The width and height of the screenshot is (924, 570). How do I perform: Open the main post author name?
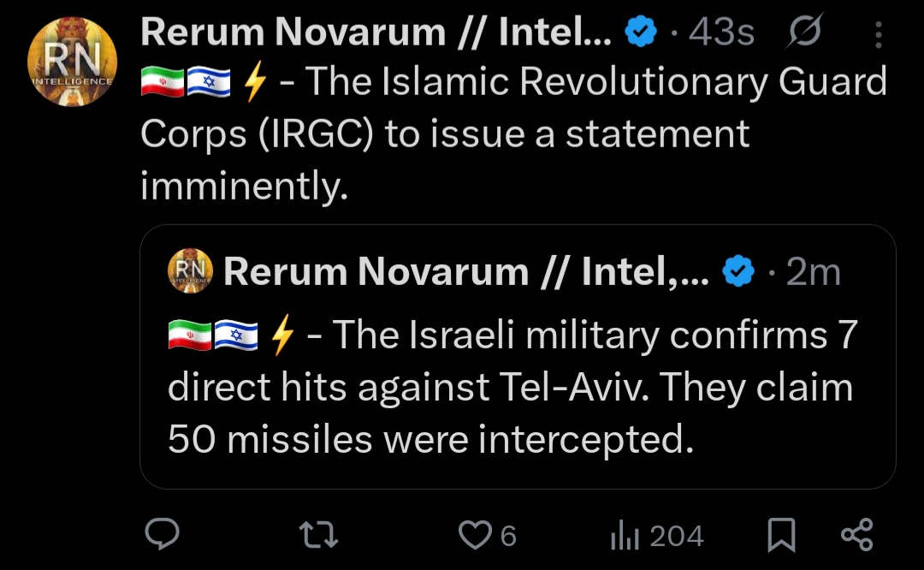tap(376, 32)
